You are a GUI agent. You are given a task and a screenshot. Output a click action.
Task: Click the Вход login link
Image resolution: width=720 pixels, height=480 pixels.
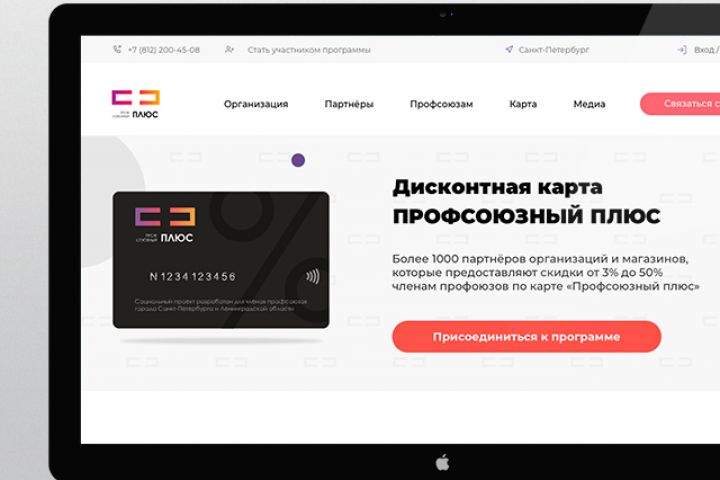coord(704,50)
